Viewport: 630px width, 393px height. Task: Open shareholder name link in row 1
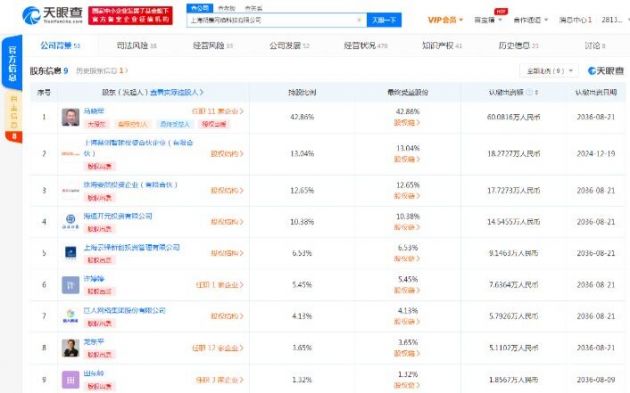click(94, 111)
